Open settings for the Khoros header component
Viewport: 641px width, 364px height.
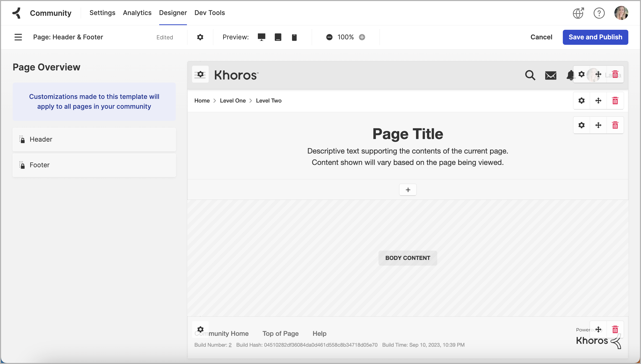click(200, 74)
